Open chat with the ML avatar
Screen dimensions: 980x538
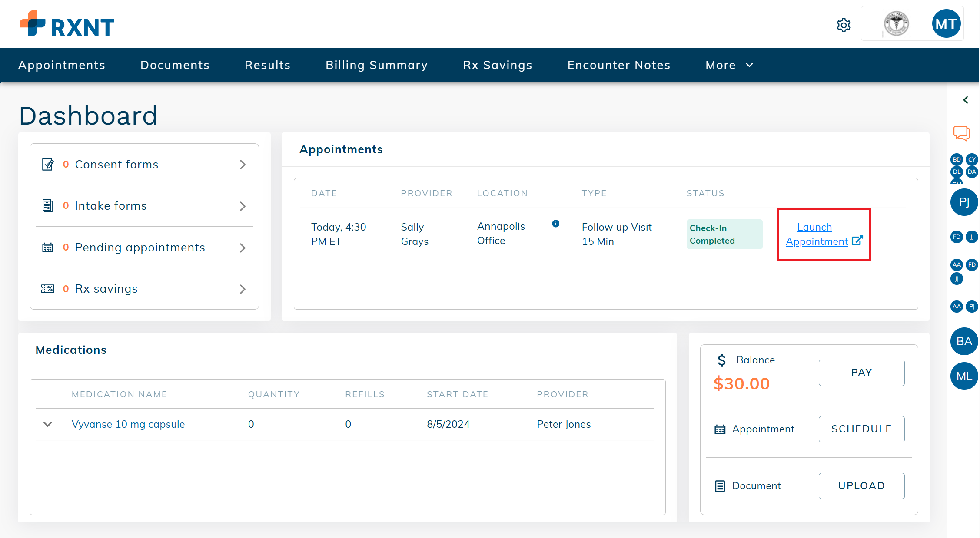(x=964, y=376)
